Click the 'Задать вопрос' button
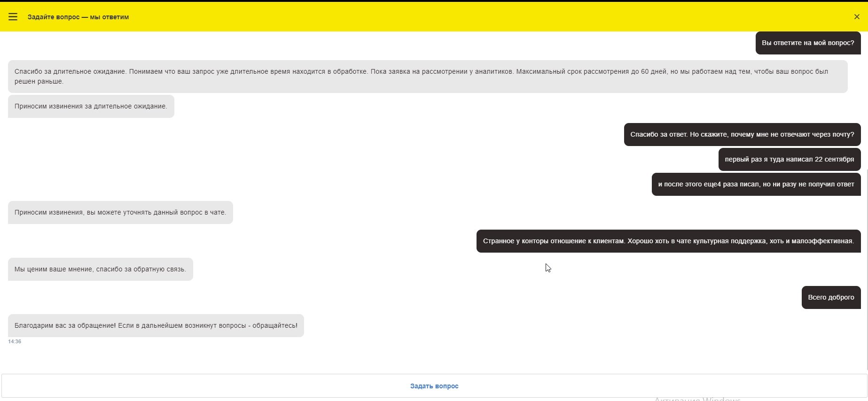The height and width of the screenshot is (401, 868). 434,386
